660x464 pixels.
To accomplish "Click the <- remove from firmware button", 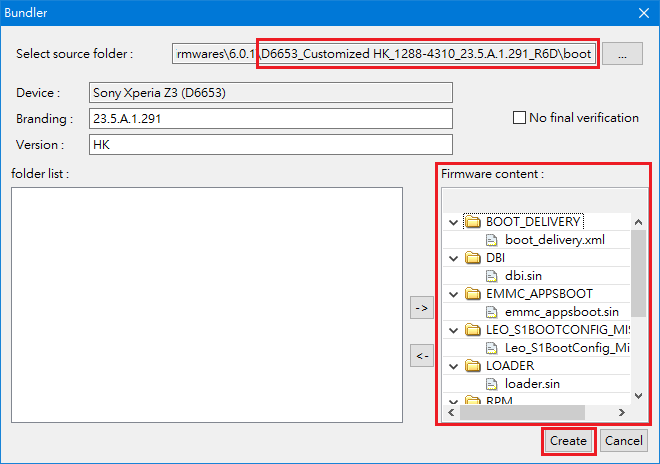I will point(422,356).
